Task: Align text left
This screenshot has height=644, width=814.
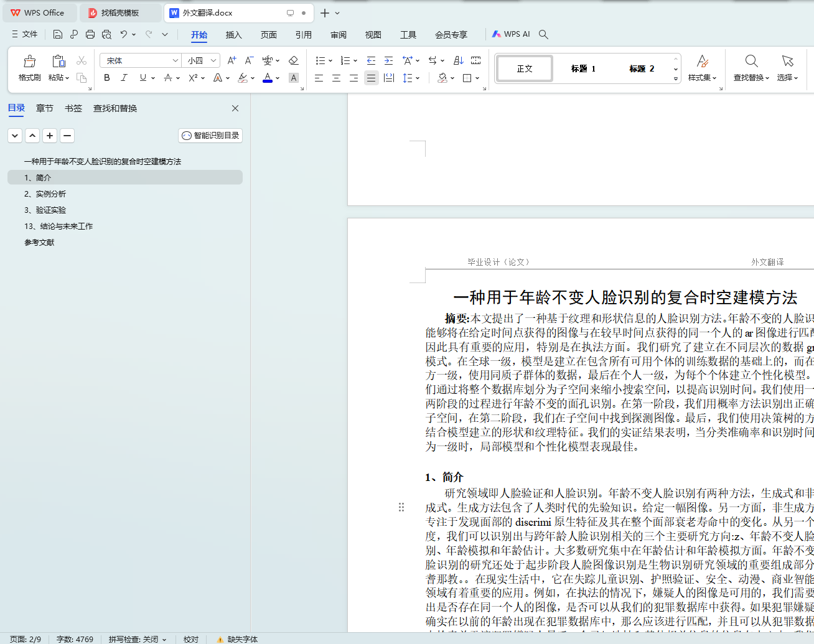Action: click(319, 78)
